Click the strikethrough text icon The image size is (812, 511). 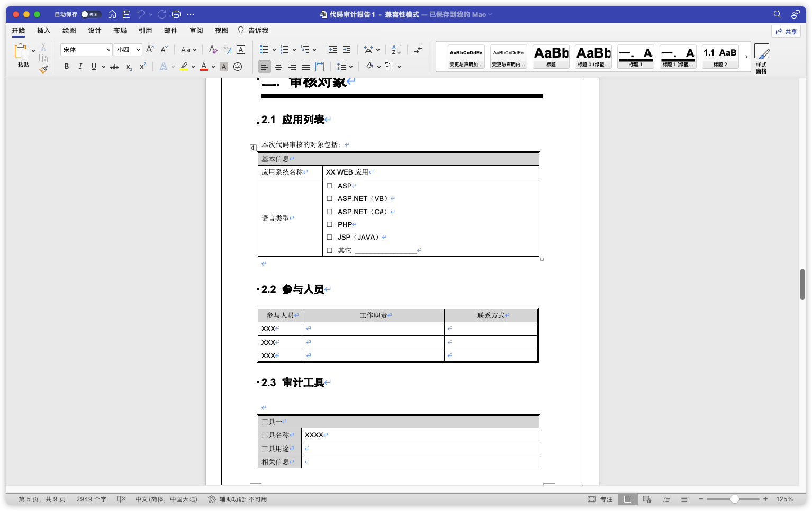tap(114, 67)
